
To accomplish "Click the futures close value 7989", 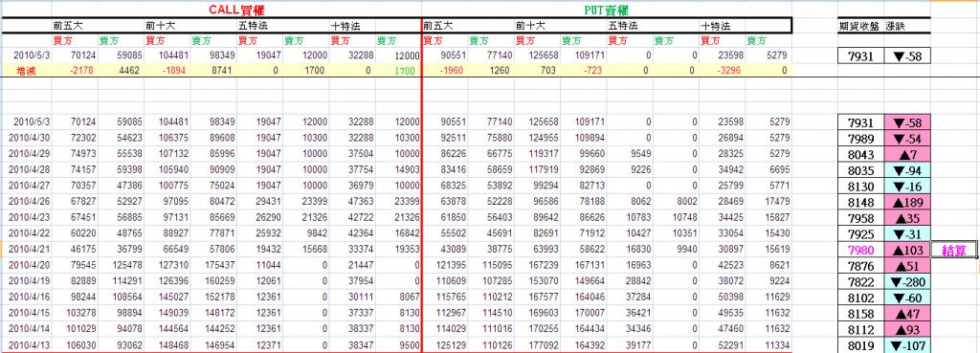I will point(861,140).
